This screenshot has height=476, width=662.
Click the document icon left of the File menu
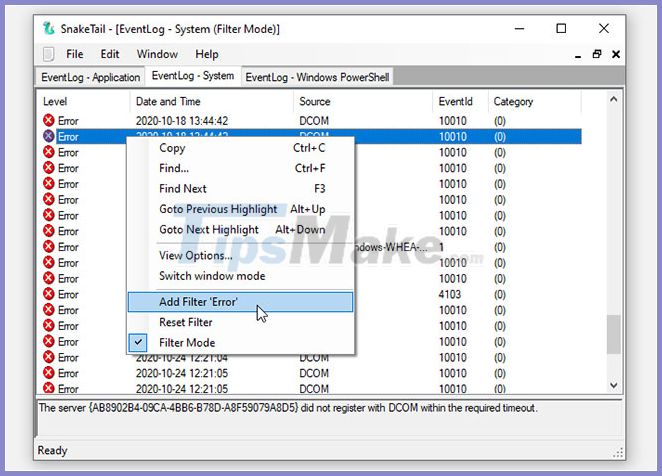49,54
